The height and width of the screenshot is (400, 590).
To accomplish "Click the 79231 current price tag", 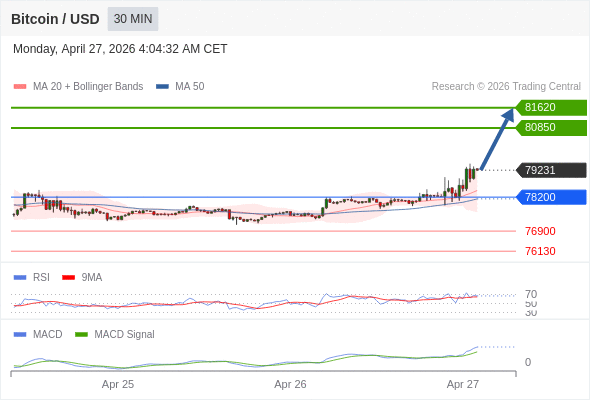I will [x=551, y=170].
